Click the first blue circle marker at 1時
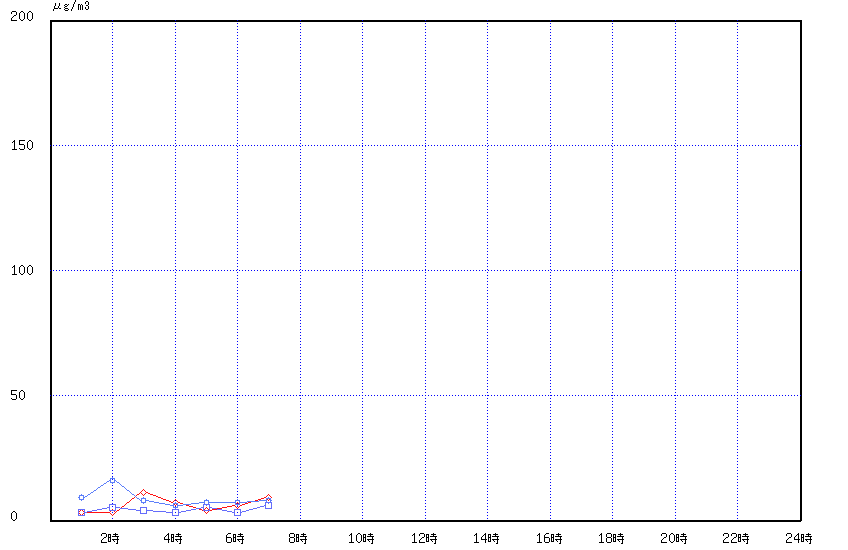This screenshot has height=550, width=848. (x=82, y=497)
